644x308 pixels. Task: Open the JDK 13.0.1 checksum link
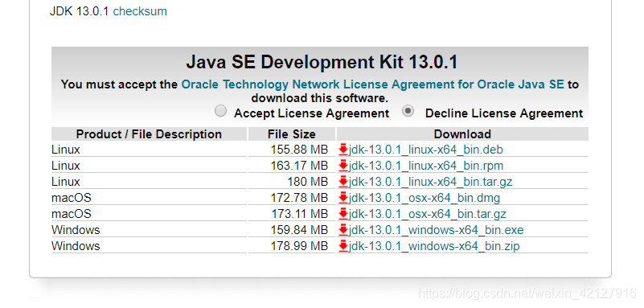(140, 11)
